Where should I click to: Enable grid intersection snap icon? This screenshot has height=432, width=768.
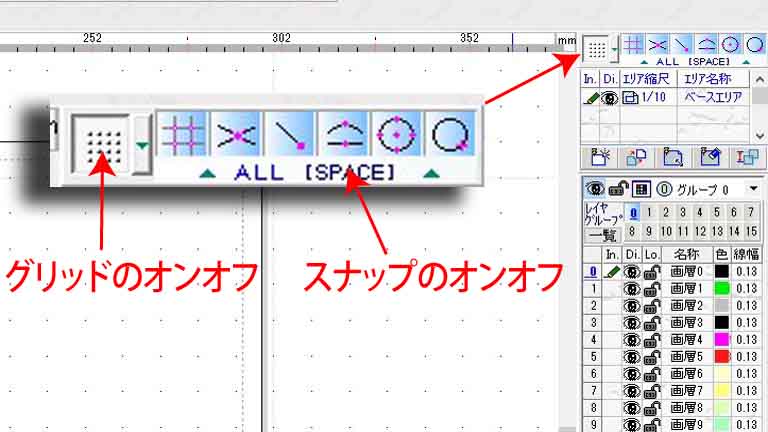coord(183,134)
